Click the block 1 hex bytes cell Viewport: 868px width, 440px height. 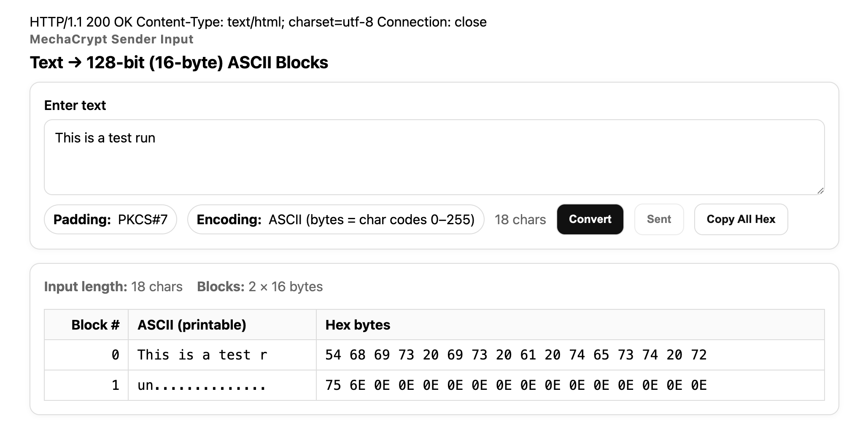pyautogui.click(x=515, y=385)
